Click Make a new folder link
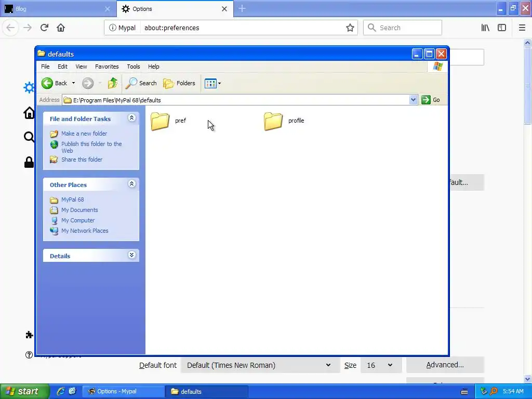The image size is (532, 399). point(84,134)
